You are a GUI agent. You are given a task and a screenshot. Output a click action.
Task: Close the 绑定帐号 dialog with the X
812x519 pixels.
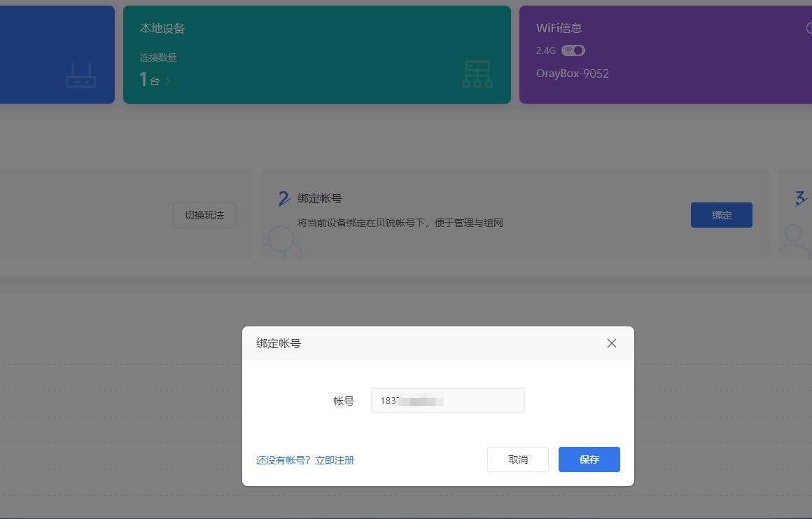[x=612, y=343]
